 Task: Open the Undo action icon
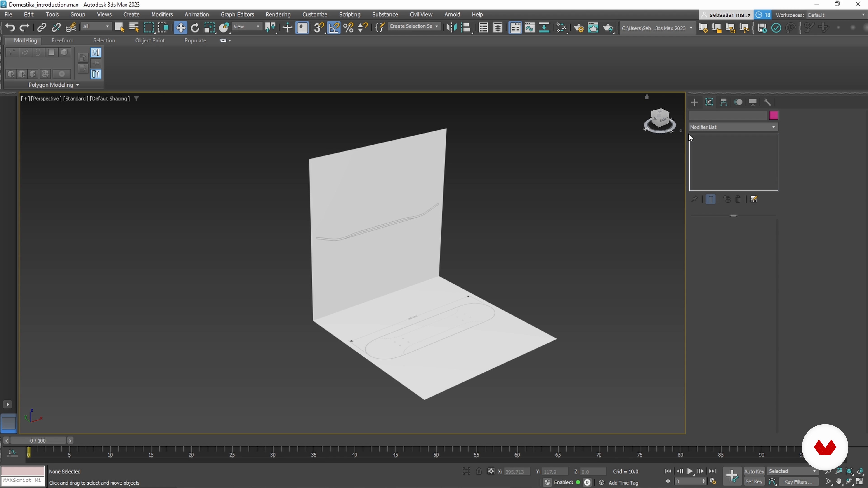coord(10,28)
